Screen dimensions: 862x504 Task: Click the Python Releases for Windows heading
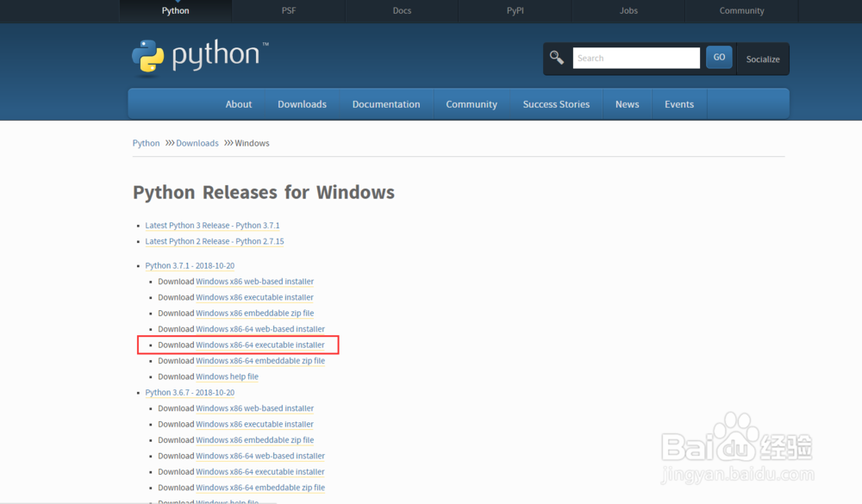[x=264, y=192]
